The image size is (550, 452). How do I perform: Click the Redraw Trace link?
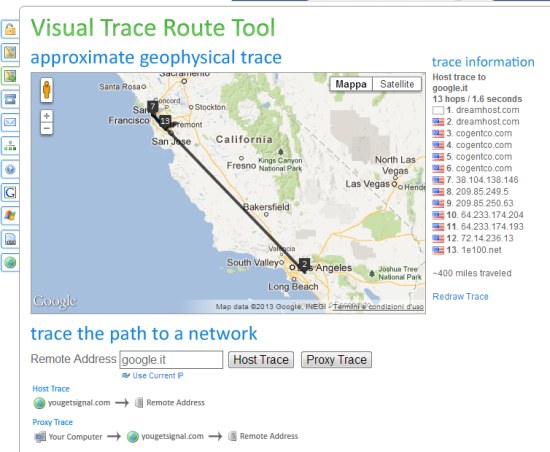(460, 297)
